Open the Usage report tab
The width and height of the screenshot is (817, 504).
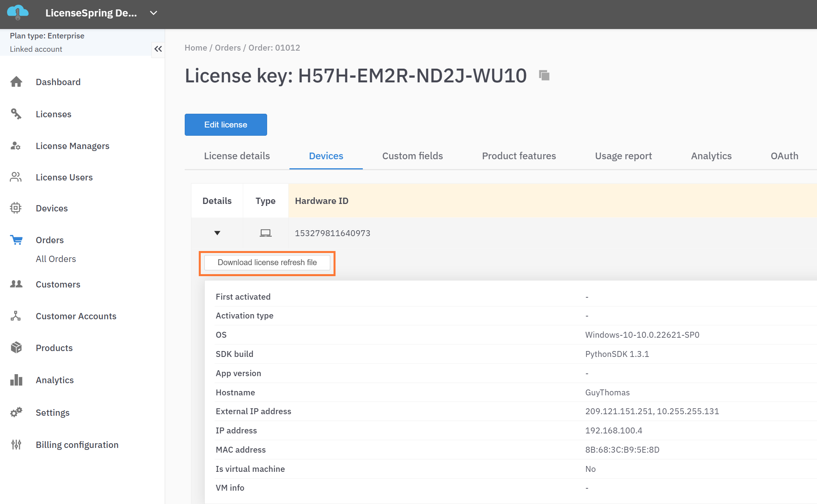tap(623, 156)
